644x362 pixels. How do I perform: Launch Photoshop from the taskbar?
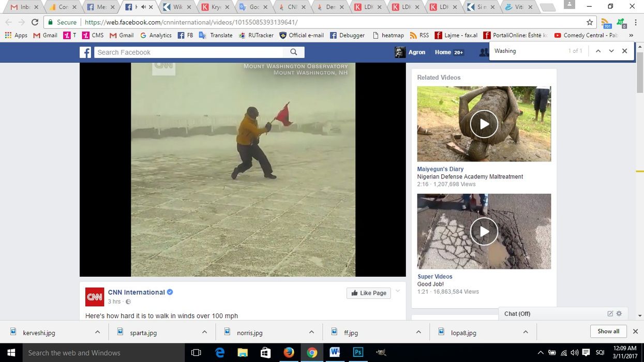click(357, 353)
